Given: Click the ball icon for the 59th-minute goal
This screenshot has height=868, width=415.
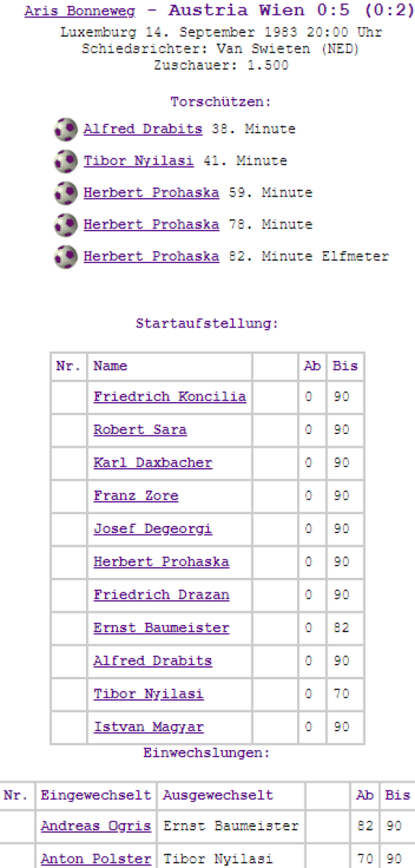Looking at the screenshot, I should 66,194.
